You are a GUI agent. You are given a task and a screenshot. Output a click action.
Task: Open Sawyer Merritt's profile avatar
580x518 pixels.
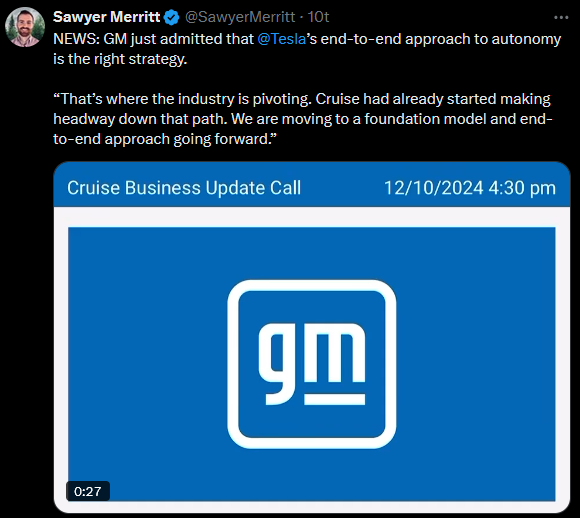pos(25,27)
